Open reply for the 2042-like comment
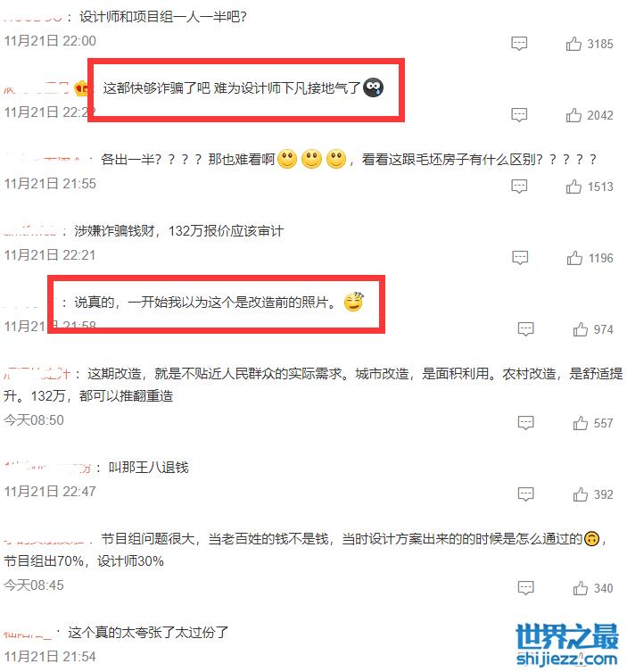 click(x=519, y=115)
